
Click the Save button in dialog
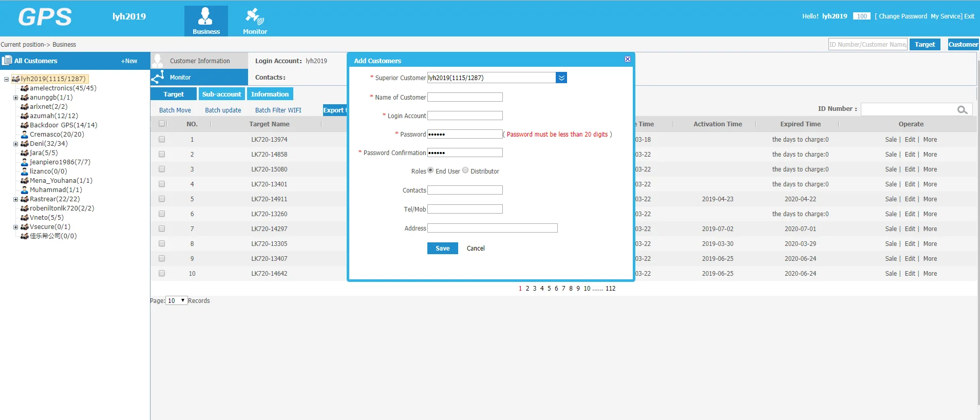pos(443,248)
